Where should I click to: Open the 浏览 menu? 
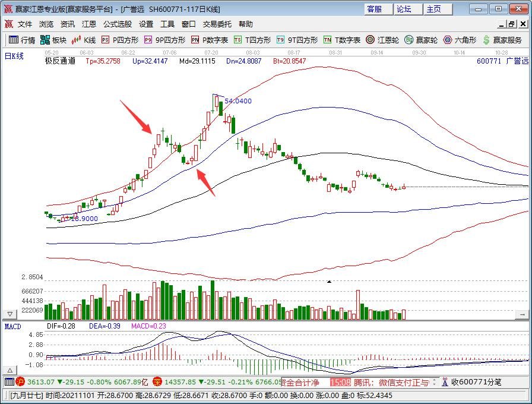tap(46, 24)
